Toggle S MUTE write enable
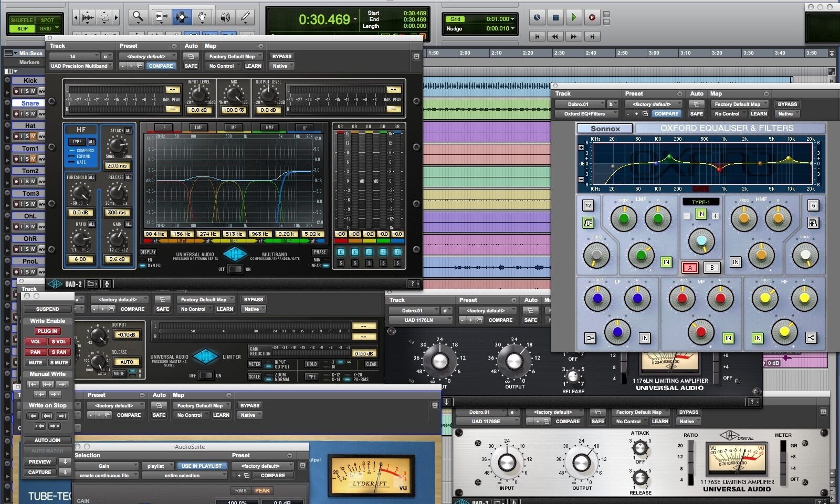Screen dimensions: 840x504 click(59, 363)
